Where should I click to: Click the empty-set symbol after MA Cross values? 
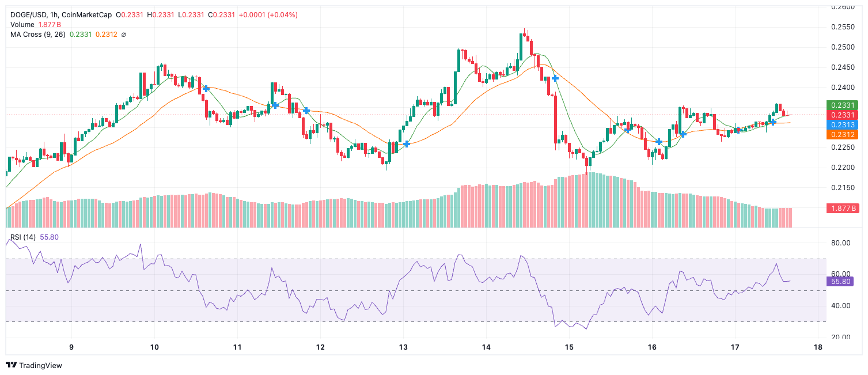pyautogui.click(x=124, y=35)
